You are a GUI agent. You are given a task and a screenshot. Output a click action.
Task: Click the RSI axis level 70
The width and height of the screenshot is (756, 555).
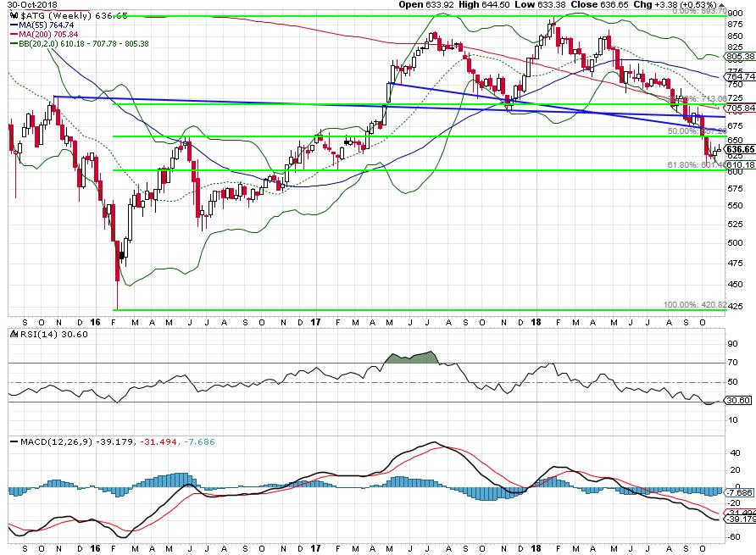733,363
